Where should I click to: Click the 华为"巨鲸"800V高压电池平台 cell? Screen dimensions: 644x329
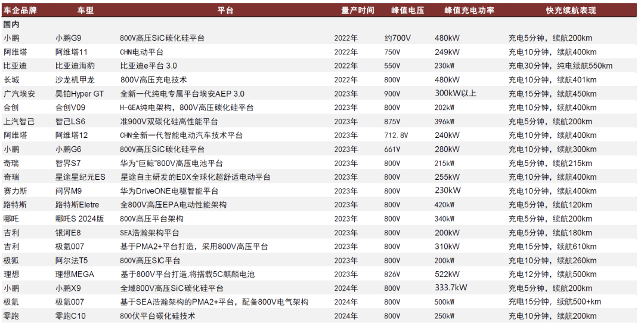click(x=171, y=163)
